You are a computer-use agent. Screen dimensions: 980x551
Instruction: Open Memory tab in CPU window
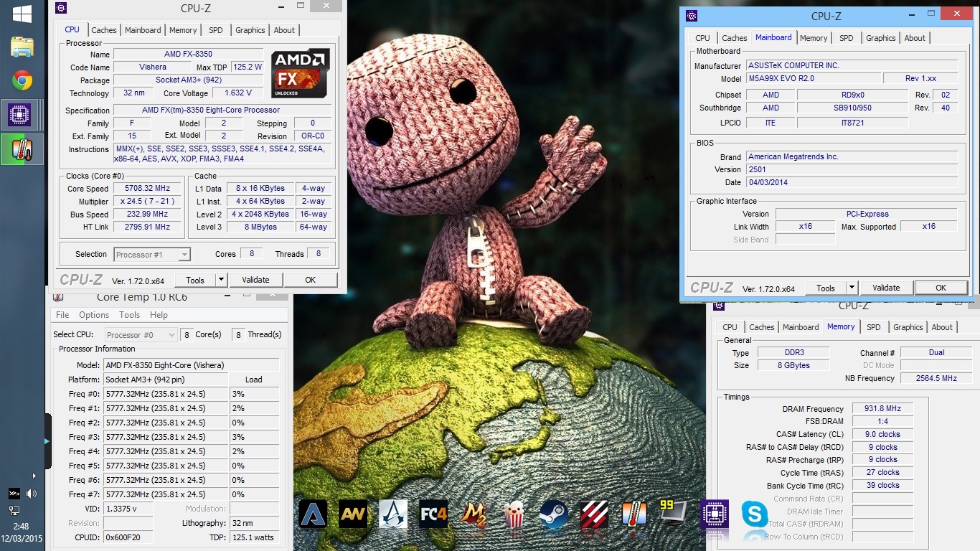coord(183,30)
